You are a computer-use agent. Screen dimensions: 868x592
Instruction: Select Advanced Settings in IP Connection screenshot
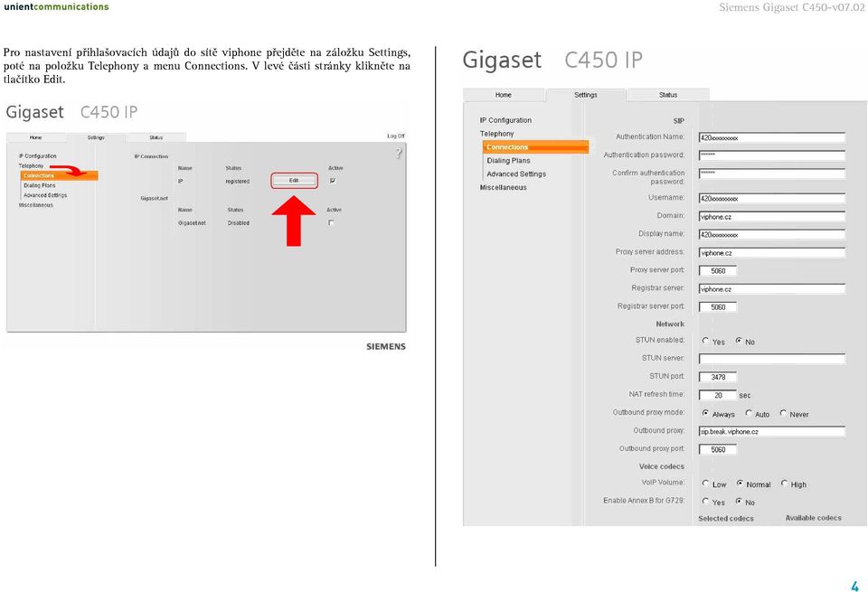click(45, 195)
